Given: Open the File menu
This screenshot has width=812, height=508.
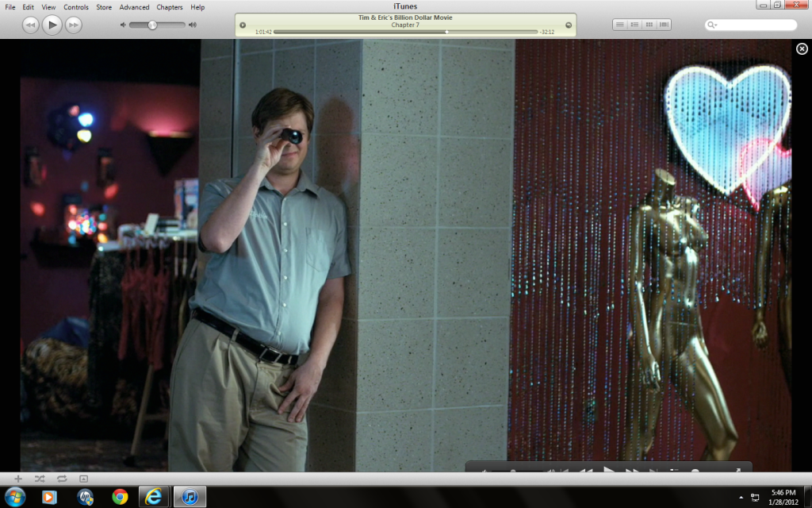Looking at the screenshot, I should tap(10, 7).
